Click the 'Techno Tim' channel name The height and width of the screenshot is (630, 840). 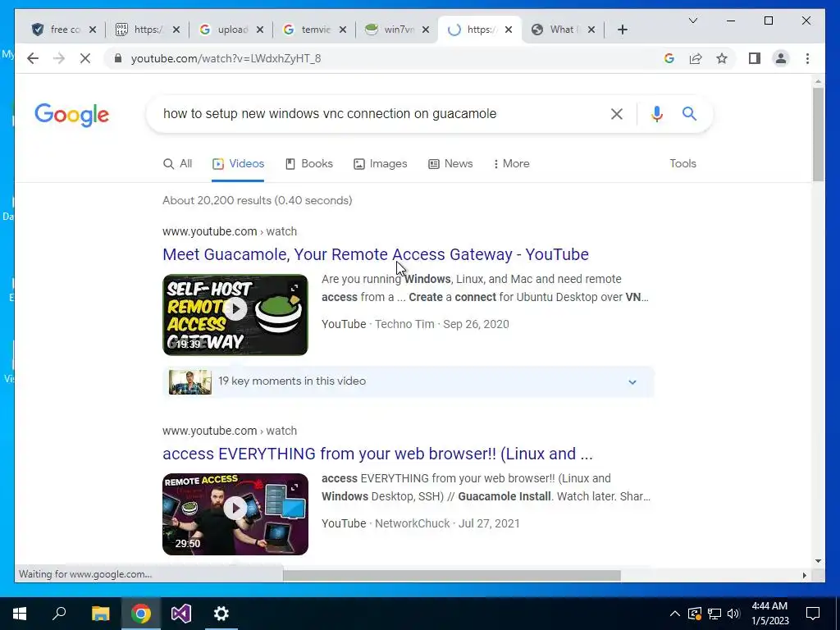pos(404,324)
